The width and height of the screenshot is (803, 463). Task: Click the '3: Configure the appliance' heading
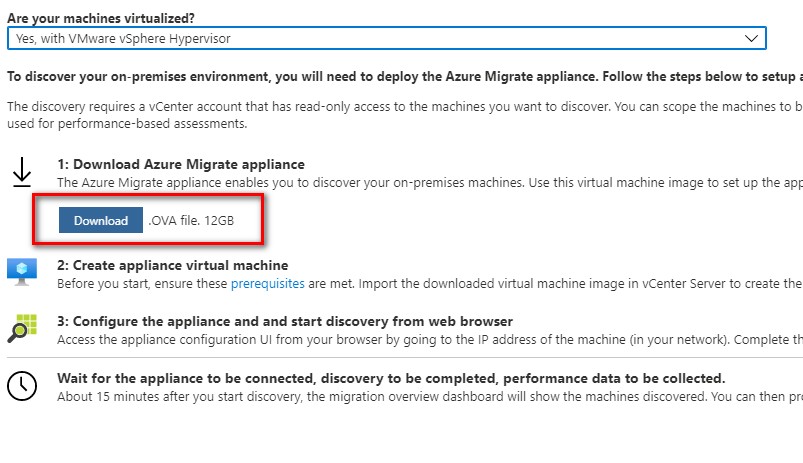click(285, 322)
